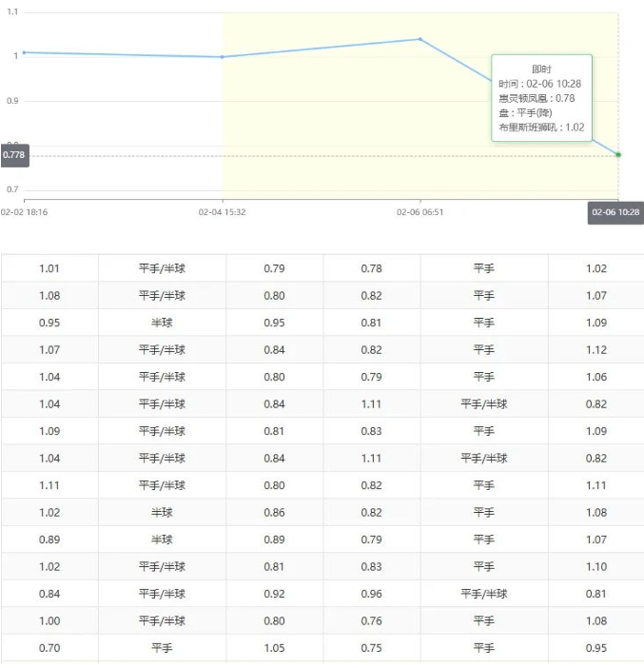Click the 1.06 cell in the table
Screen dimensions: 644x668
click(x=596, y=377)
